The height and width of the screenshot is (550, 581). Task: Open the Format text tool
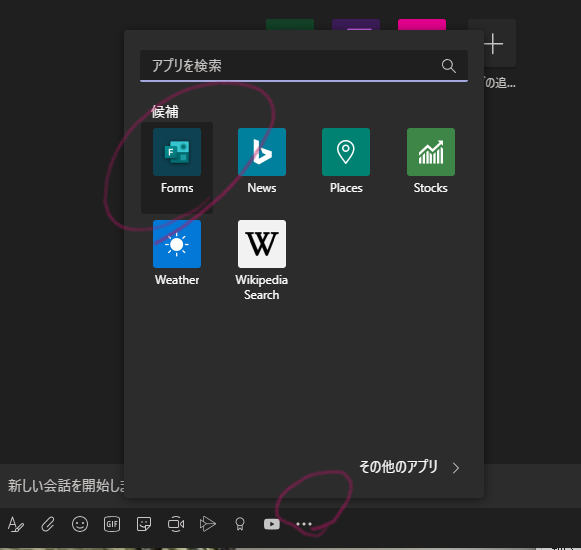click(16, 524)
